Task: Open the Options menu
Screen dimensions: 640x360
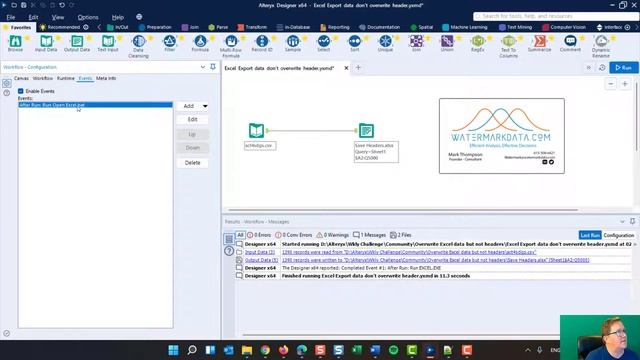Action: (x=88, y=17)
